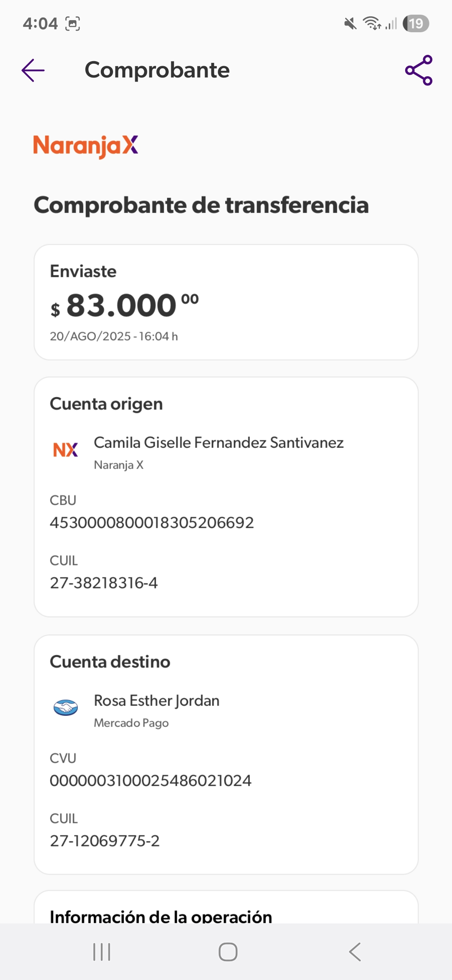This screenshot has width=452, height=980.
Task: Tap the Información de la operación section
Action: (x=161, y=916)
